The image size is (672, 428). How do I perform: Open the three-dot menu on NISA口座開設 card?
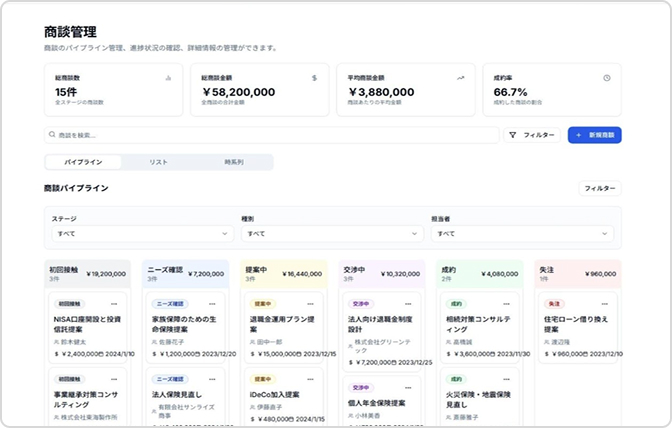pyautogui.click(x=114, y=303)
